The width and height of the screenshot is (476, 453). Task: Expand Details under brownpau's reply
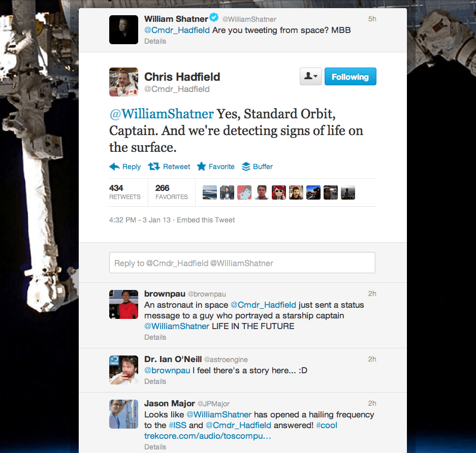155,337
